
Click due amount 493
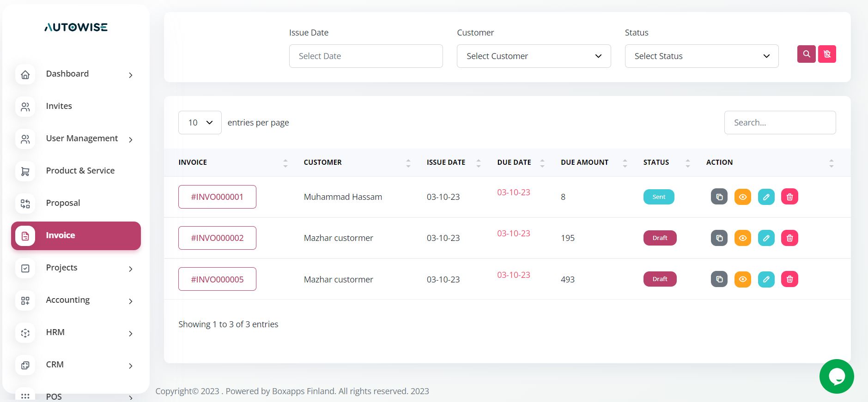568,279
